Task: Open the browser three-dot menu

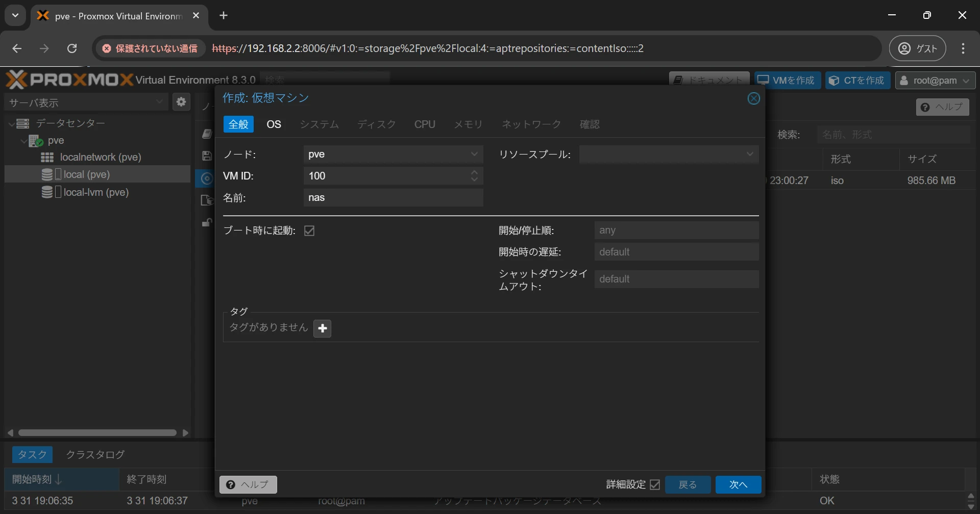Action: tap(963, 48)
